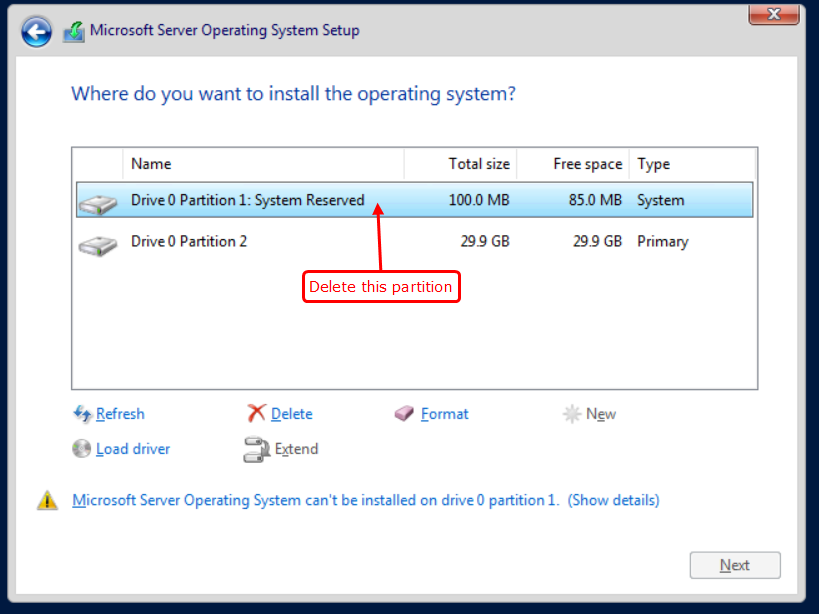Click the Load driver disc icon

pos(81,448)
